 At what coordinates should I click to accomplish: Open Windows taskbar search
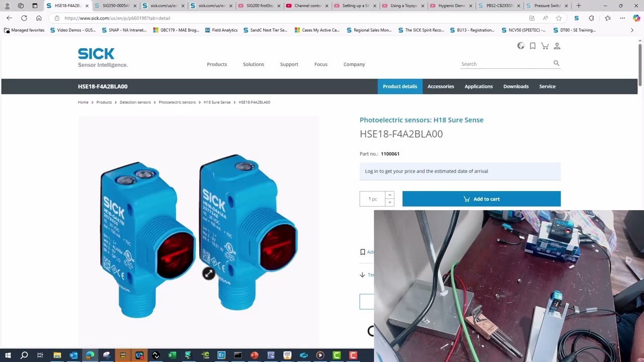click(x=24, y=355)
